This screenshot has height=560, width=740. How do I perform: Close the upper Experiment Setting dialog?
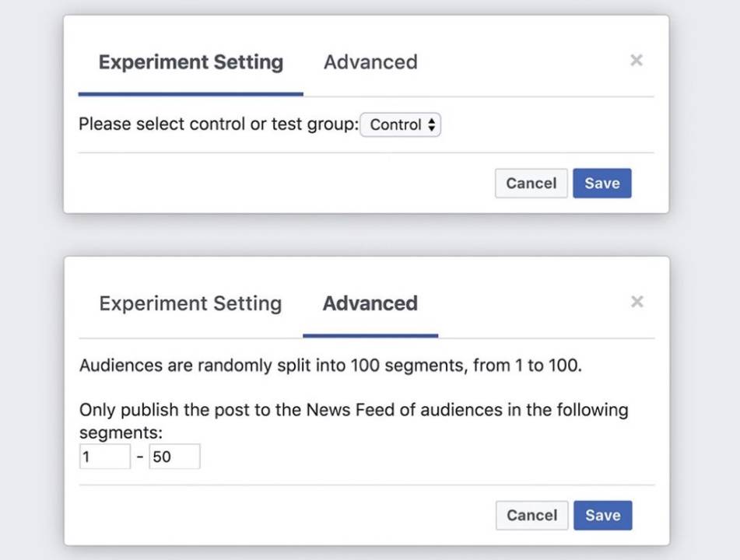tap(636, 61)
